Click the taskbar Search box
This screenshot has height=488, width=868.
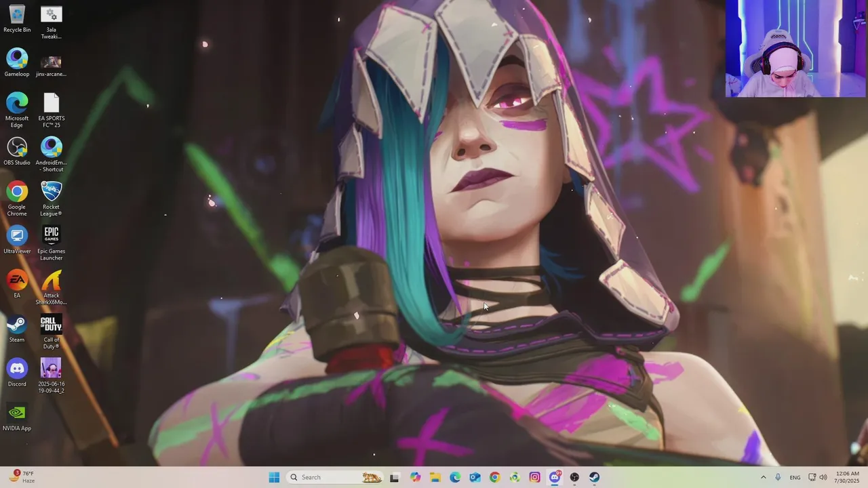pos(334,477)
